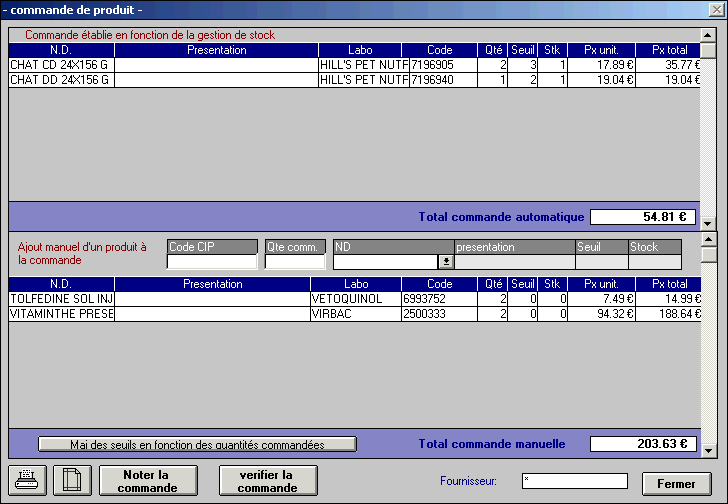Click the automatic order list scroll down arrow
This screenshot has height=504, width=728.
pos(708,224)
